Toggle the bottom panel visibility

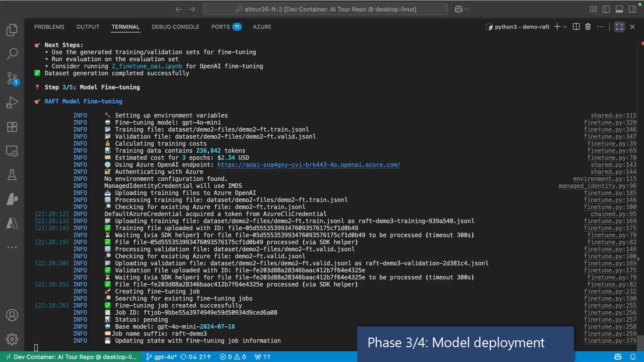click(x=619, y=9)
